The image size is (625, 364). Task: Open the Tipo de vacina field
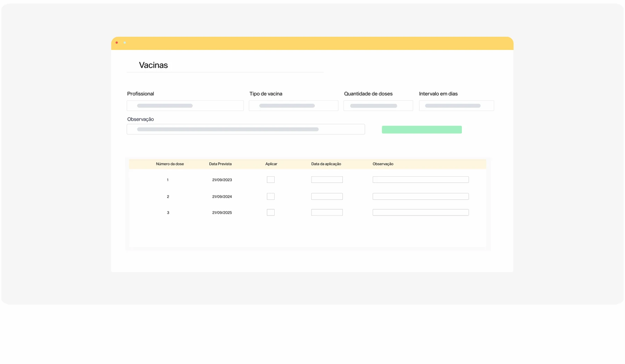pyautogui.click(x=293, y=105)
